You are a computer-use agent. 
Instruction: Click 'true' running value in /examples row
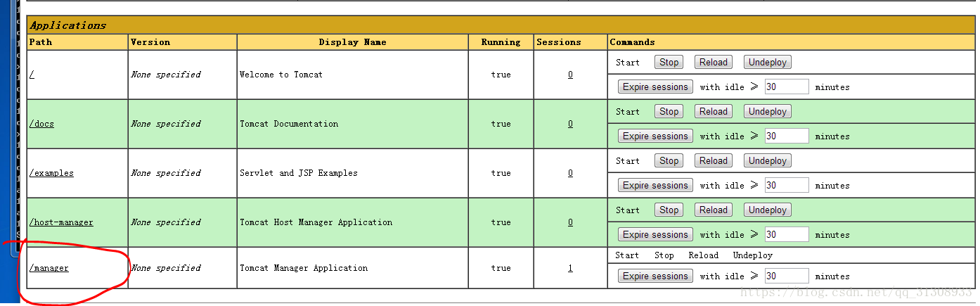[x=501, y=173]
